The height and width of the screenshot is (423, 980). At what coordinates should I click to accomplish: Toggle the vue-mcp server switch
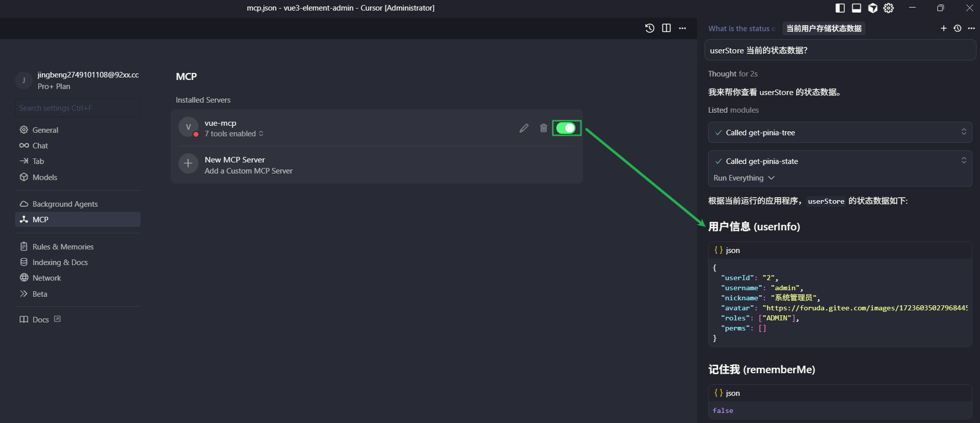tap(566, 128)
